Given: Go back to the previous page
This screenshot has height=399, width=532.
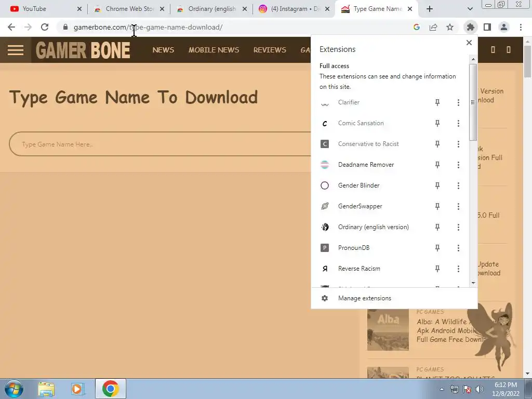Looking at the screenshot, I should (x=11, y=27).
